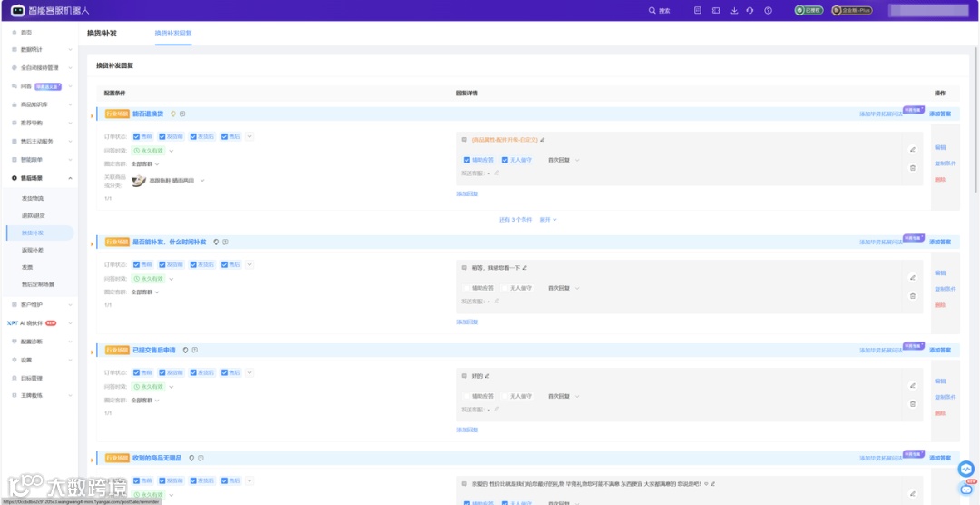Click the lightbulb icon beside 是否能补发
Viewport: 980px width, 505px height.
(216, 242)
